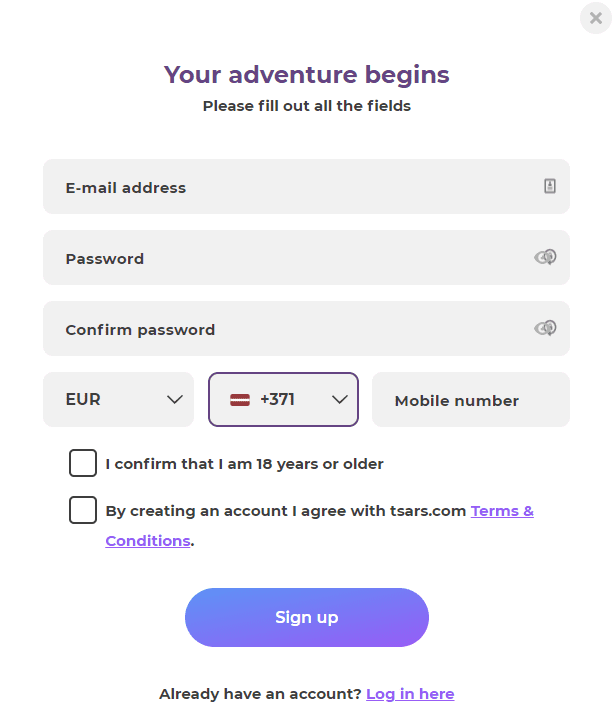Close the sign-up dialog with X icon

(x=596, y=18)
